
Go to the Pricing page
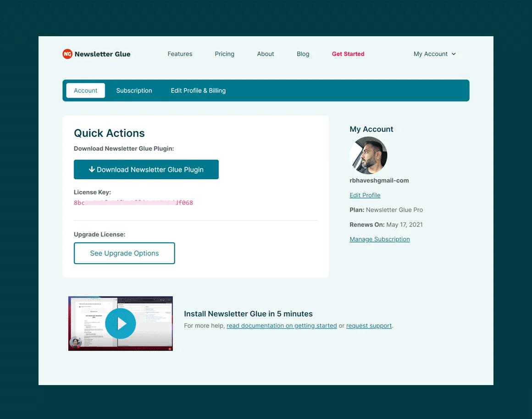224,54
